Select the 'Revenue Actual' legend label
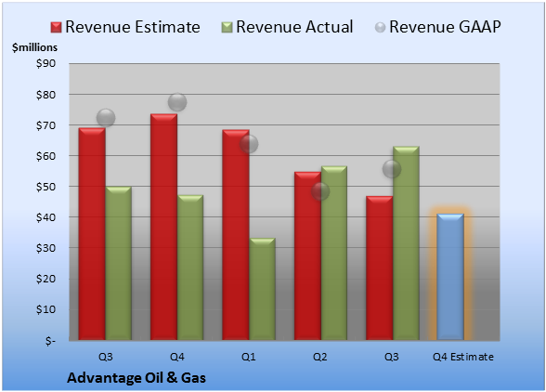546x392 pixels. pyautogui.click(x=294, y=27)
